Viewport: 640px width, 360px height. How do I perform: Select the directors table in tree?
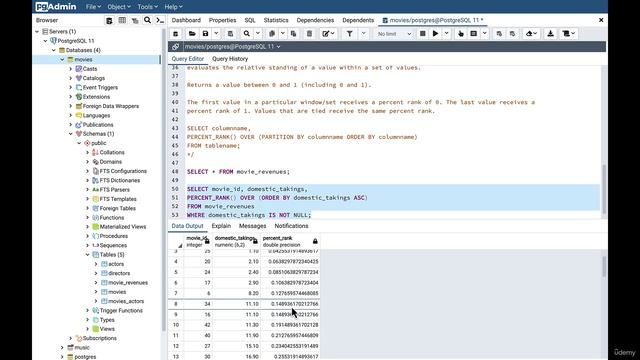119,273
